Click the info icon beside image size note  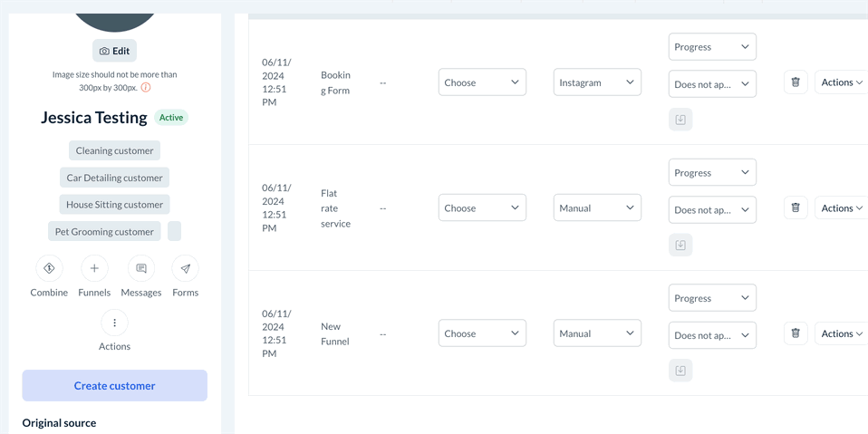[x=146, y=87]
